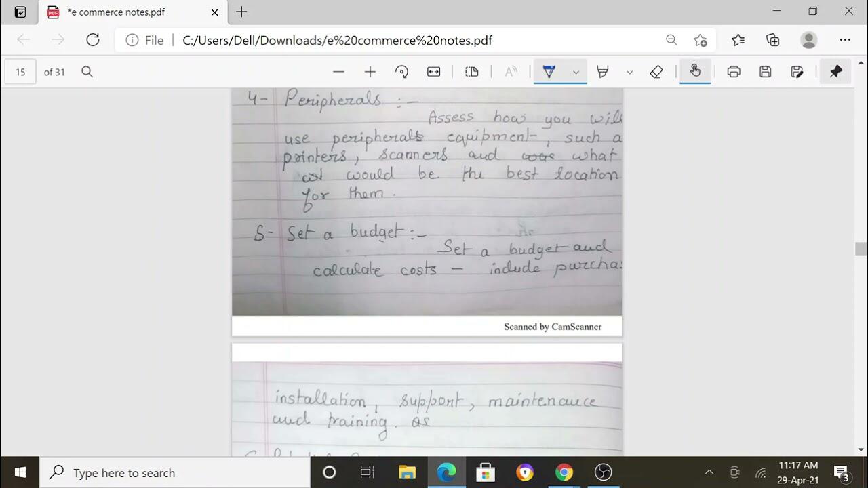
Task: Click the Rotate pages icon
Action: (x=401, y=71)
